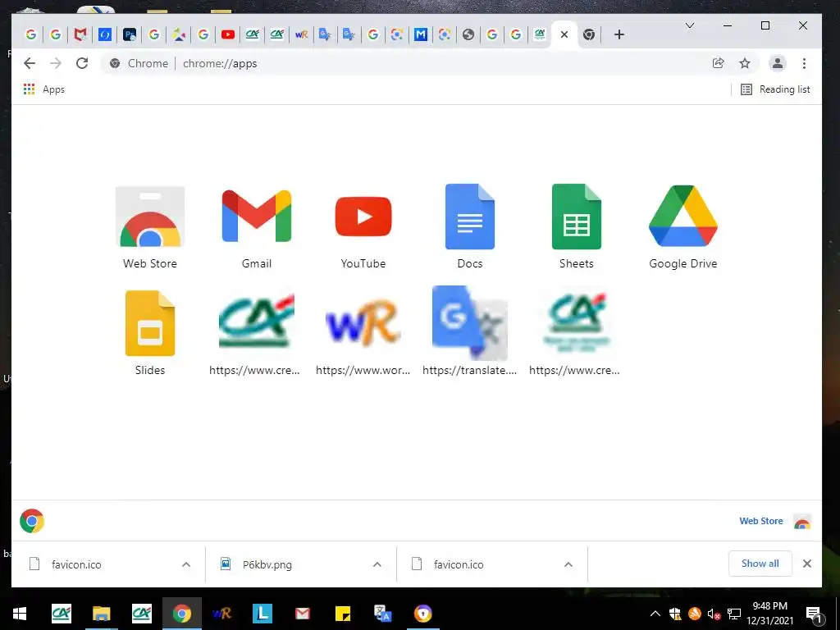
Task: Share this page via the share icon
Action: [x=719, y=63]
